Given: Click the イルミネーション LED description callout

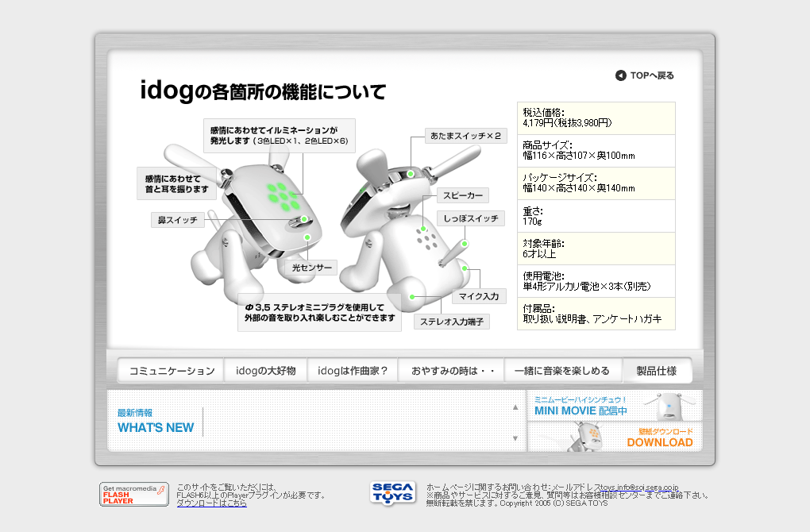Looking at the screenshot, I should [x=280, y=135].
